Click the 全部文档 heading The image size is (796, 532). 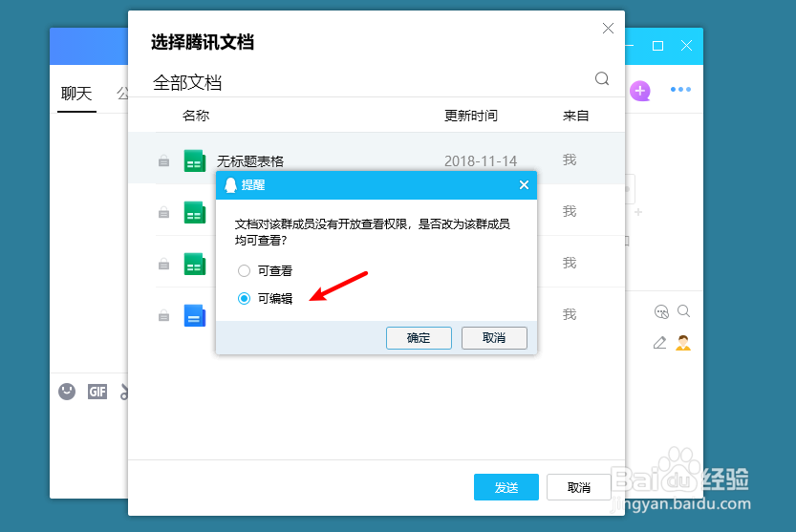click(x=187, y=83)
